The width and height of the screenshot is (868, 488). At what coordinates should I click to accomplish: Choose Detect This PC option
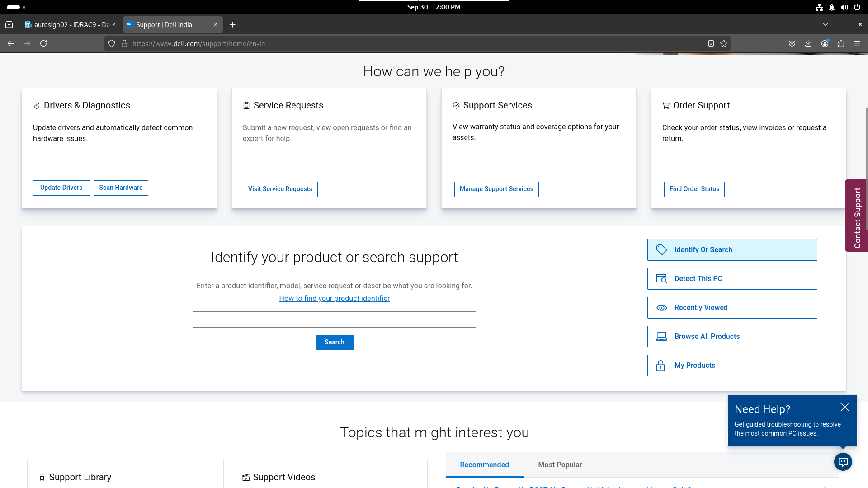732,279
